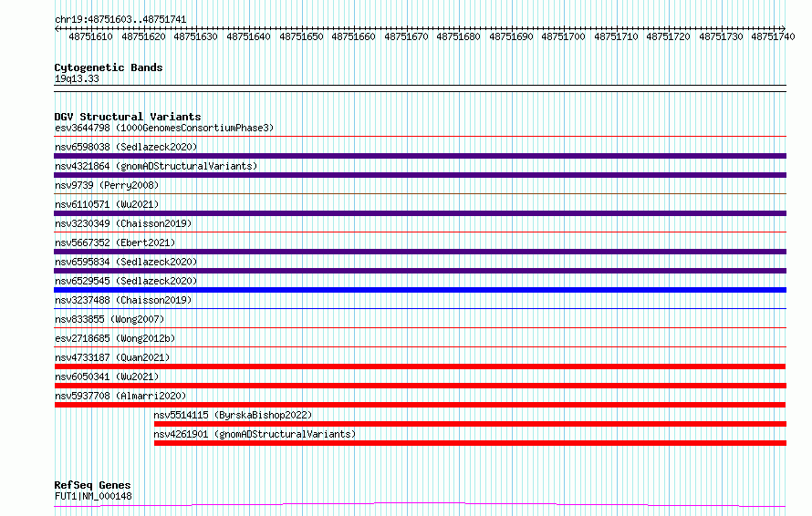812x516 pixels.
Task: Click ruler position 48751700
Action: (564, 36)
